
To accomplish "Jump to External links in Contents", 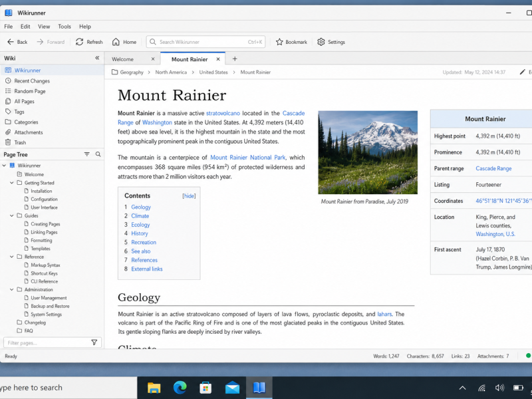I will pyautogui.click(x=146, y=269).
